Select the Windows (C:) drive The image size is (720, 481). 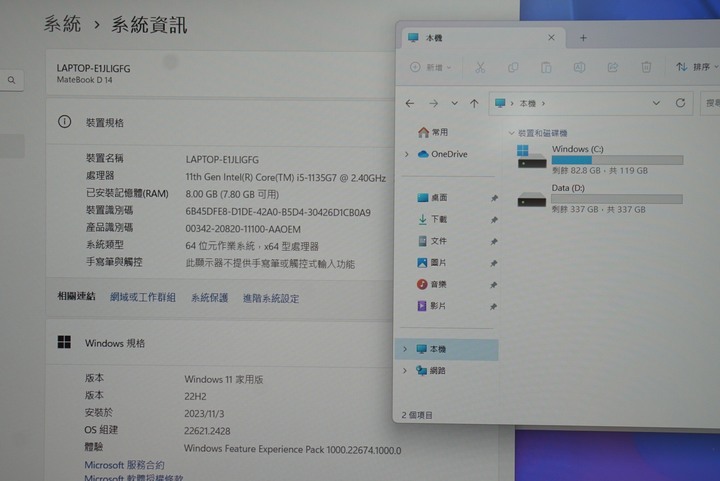[601, 159]
